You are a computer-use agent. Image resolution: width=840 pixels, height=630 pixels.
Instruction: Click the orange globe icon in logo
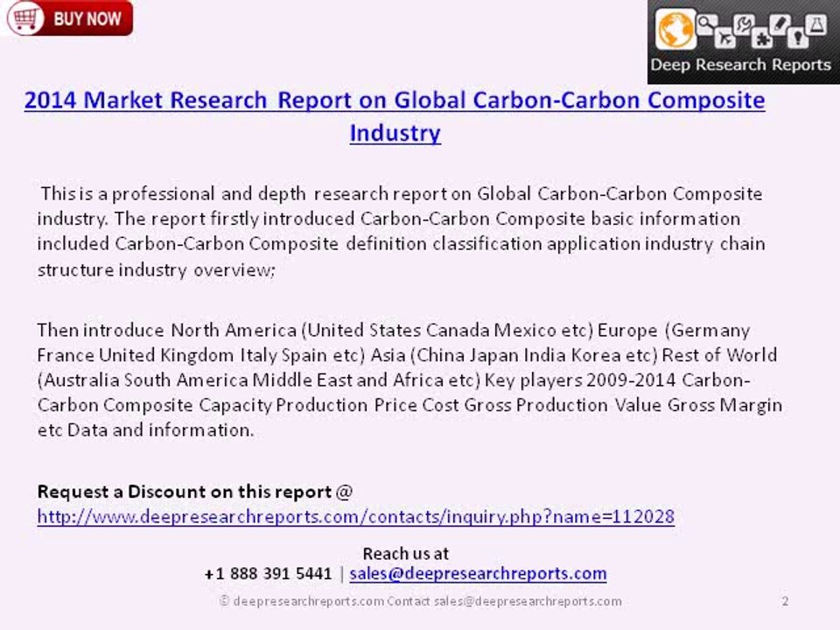(x=675, y=30)
